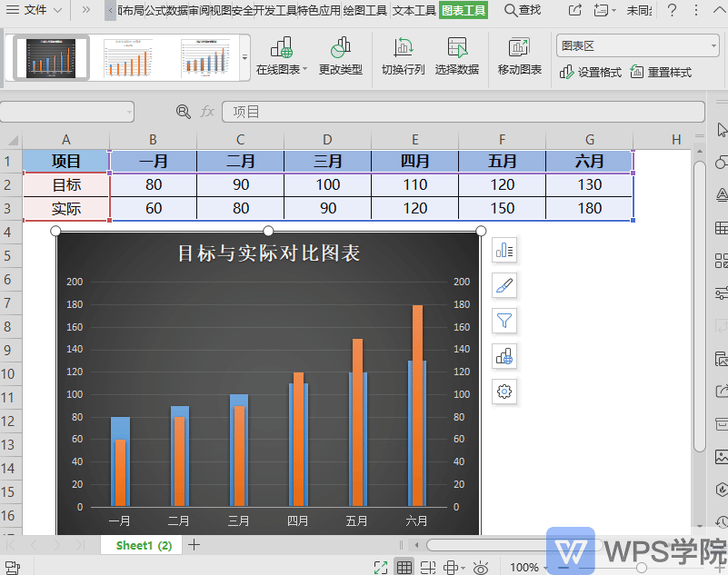
Task: Click cell A1 with text 项目
Action: click(x=66, y=162)
